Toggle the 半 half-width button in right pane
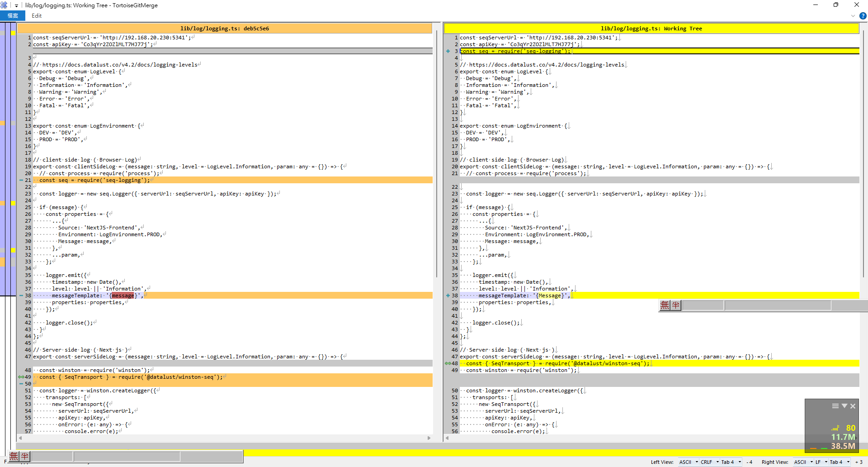This screenshot has width=868, height=467. pyautogui.click(x=676, y=305)
